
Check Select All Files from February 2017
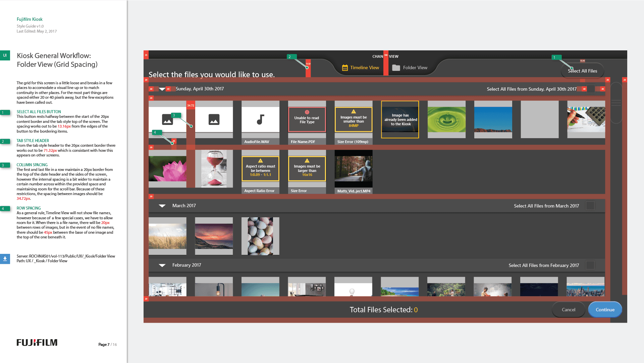pos(590,265)
